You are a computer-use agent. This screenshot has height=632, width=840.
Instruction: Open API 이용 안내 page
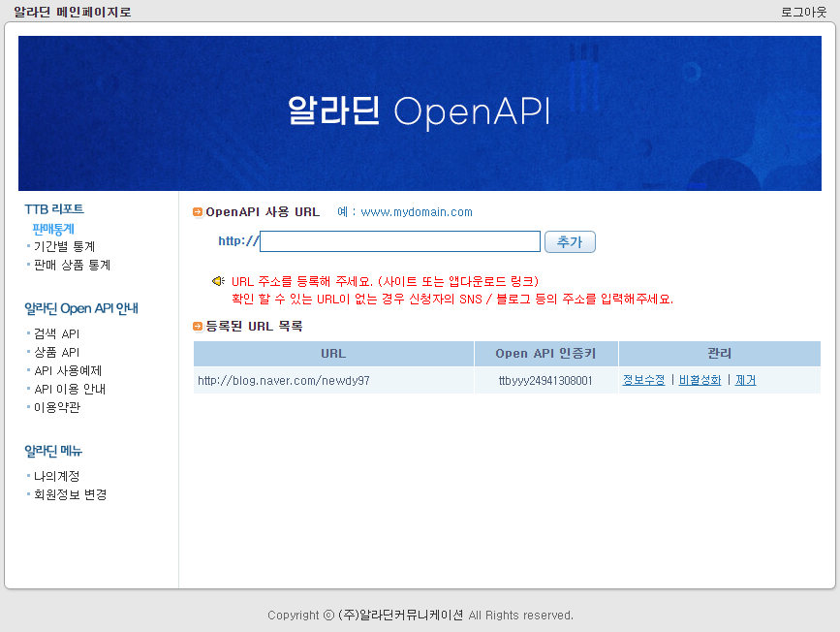[70, 389]
